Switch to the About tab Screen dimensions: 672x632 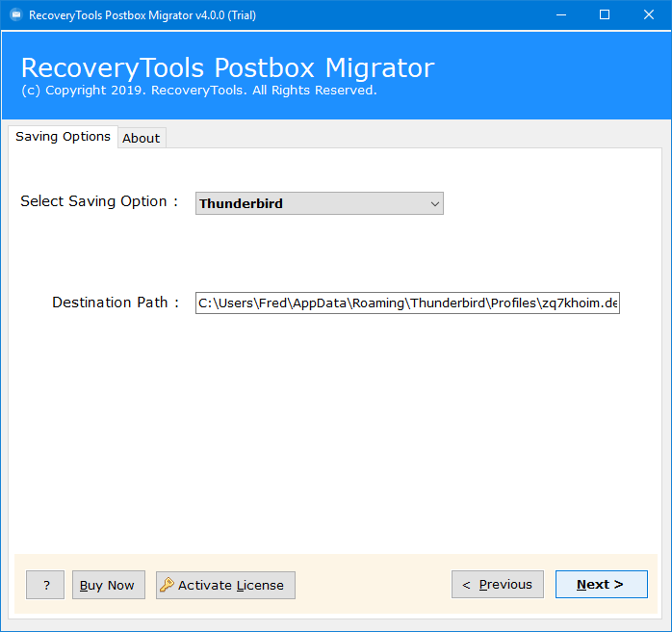[142, 138]
